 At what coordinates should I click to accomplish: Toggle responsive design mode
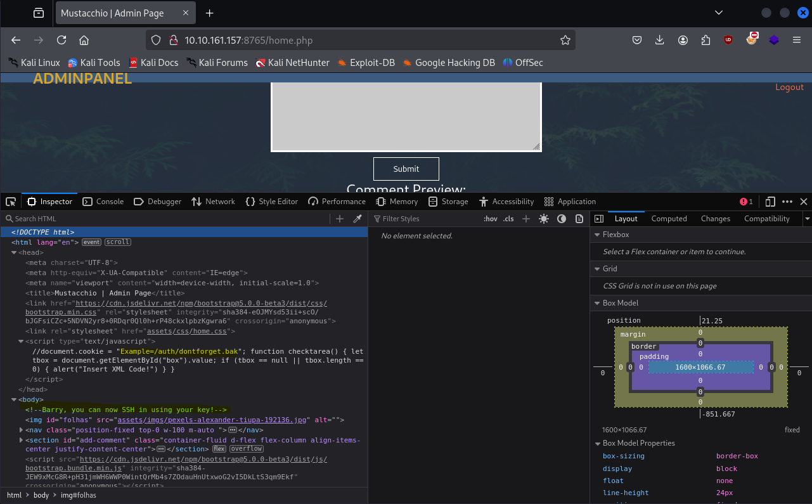[770, 202]
